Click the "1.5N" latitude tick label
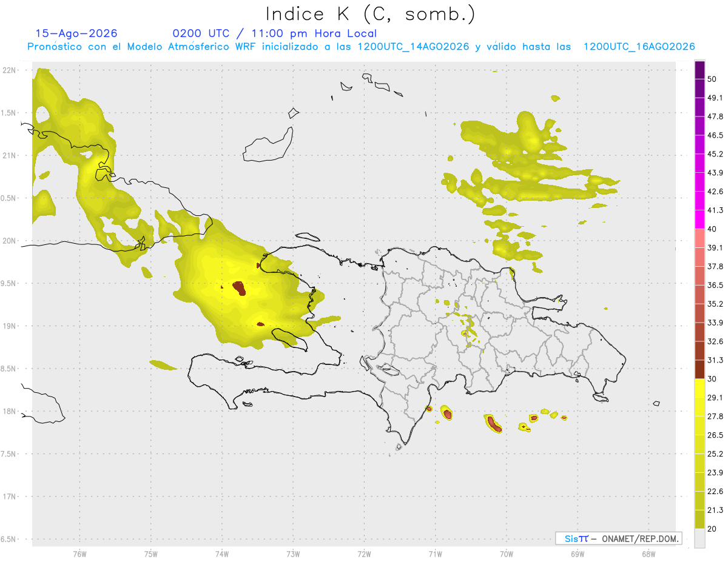Screen dimensions: 728x562 (9, 113)
